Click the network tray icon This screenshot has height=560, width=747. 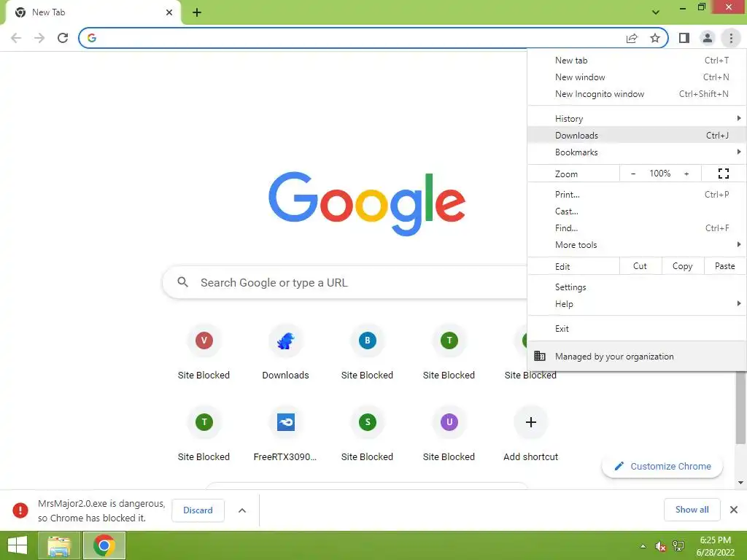pyautogui.click(x=678, y=546)
